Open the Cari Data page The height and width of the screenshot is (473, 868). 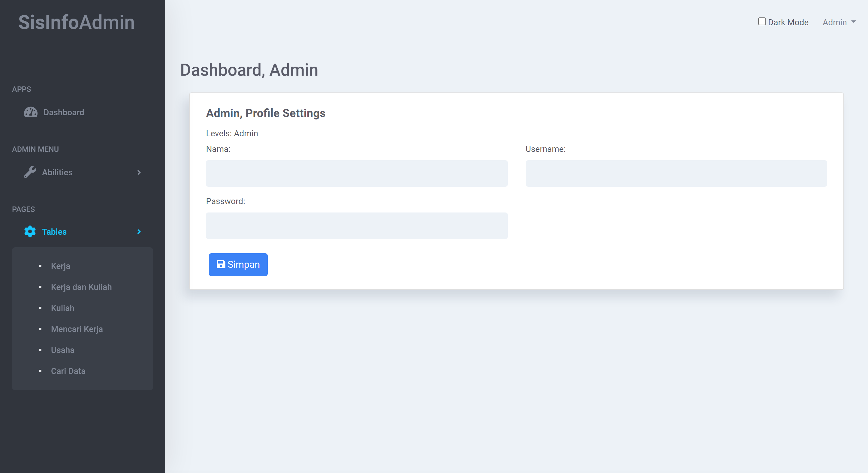[68, 371]
